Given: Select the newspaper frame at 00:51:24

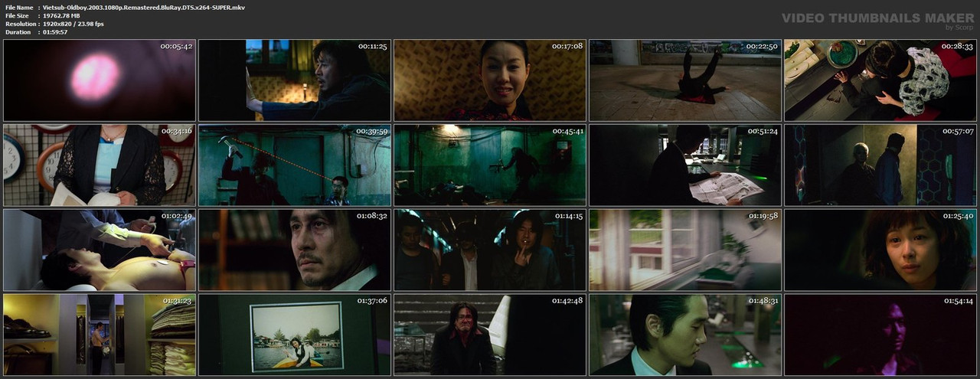Looking at the screenshot, I should click(685, 165).
